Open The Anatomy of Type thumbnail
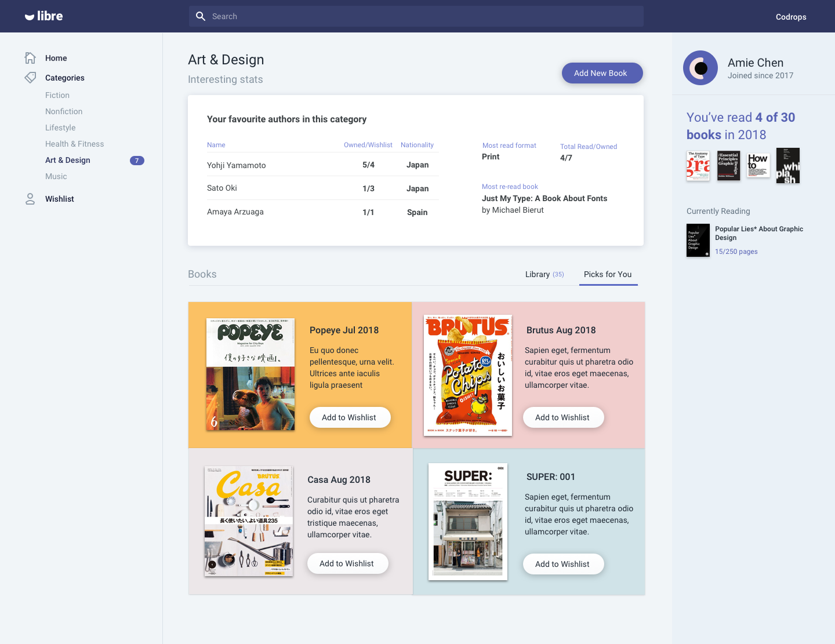 click(698, 166)
